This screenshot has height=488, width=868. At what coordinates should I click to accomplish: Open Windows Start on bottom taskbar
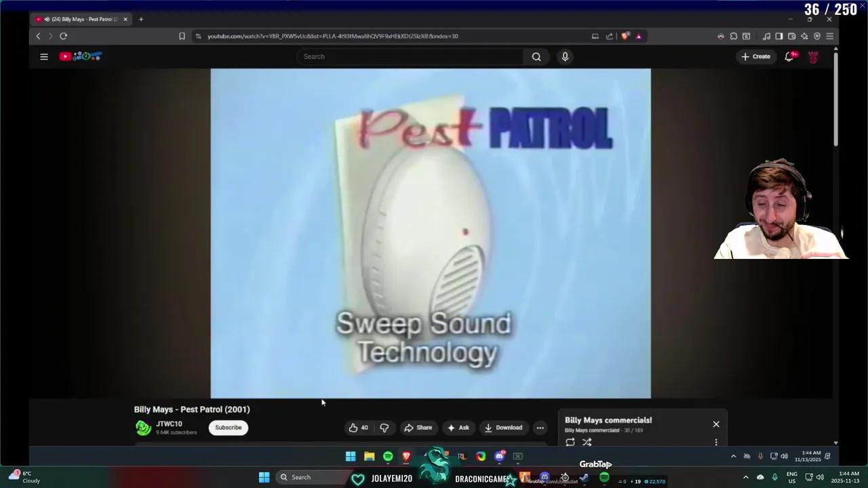[264, 477]
